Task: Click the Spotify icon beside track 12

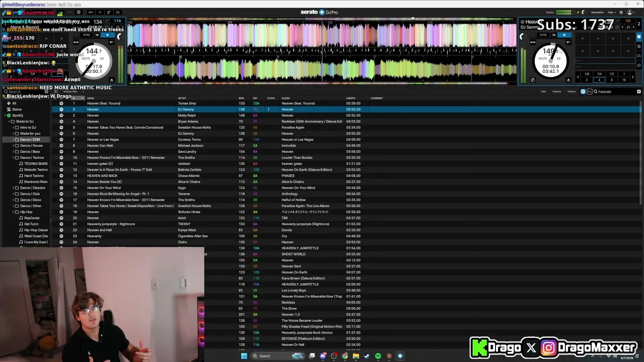Action: pyautogui.click(x=61, y=169)
